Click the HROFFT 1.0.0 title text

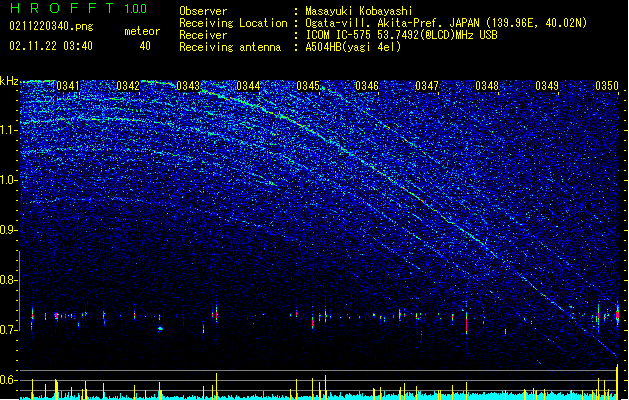(x=79, y=8)
